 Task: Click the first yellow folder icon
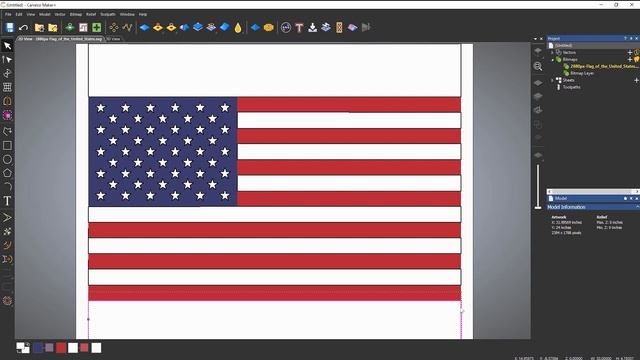click(40, 28)
